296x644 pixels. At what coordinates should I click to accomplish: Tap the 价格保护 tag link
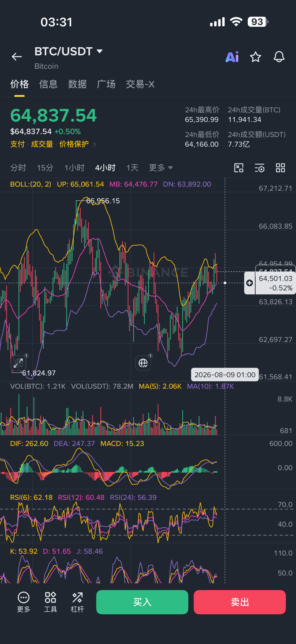click(74, 144)
